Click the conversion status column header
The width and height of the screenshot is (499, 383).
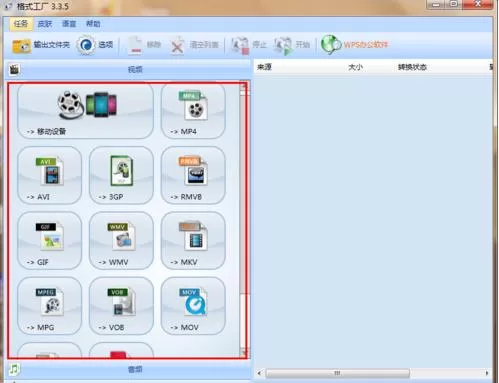coord(412,67)
